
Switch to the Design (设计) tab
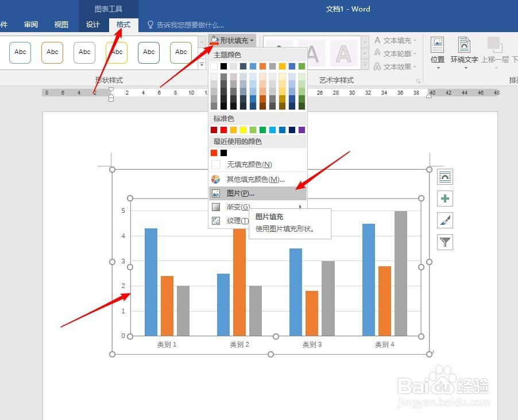(93, 25)
